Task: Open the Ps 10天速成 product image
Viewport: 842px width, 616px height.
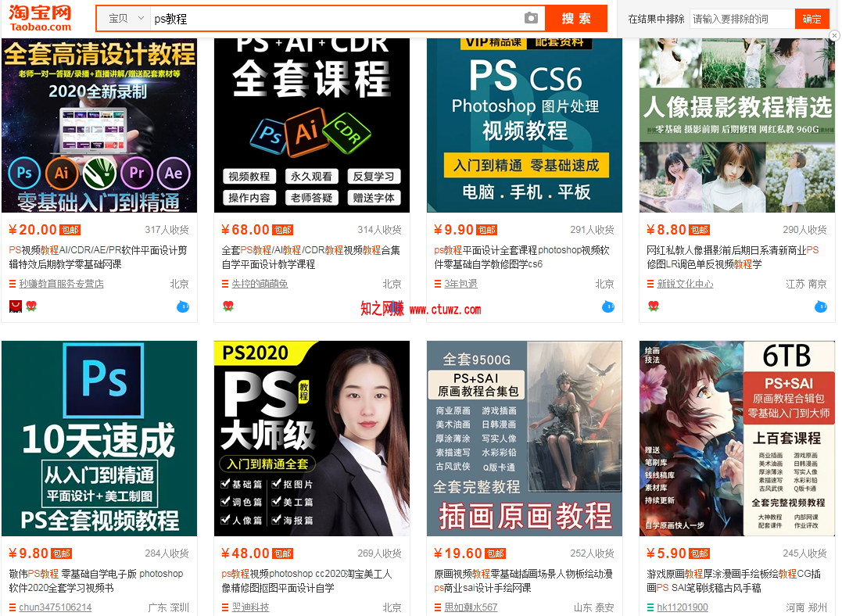Action: click(x=99, y=439)
